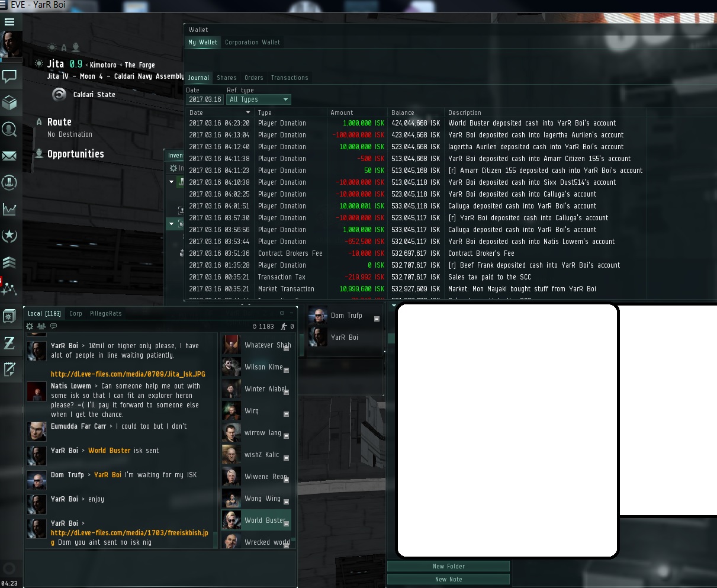Click the Amount column header in journal
The image size is (717, 588).
[x=357, y=113]
